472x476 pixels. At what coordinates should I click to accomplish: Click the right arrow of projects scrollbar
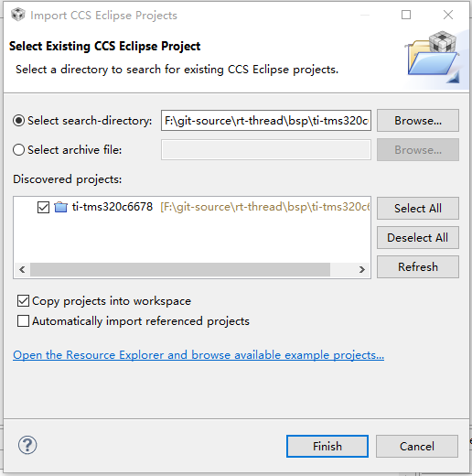(x=362, y=270)
